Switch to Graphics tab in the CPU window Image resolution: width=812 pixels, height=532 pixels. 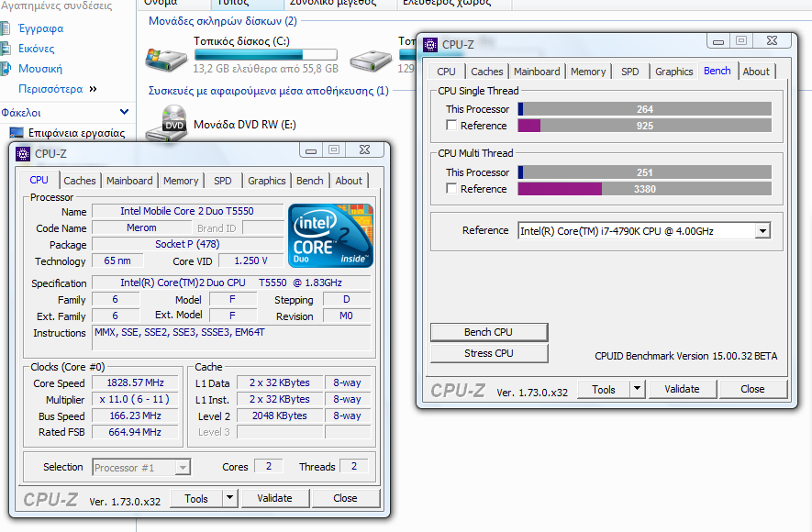[267, 181]
